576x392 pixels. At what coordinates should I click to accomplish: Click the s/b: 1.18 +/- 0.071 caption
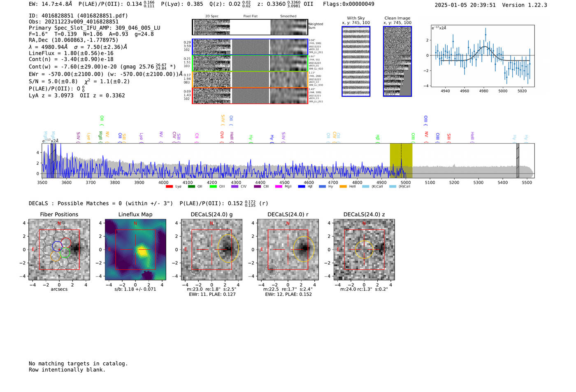135,289
